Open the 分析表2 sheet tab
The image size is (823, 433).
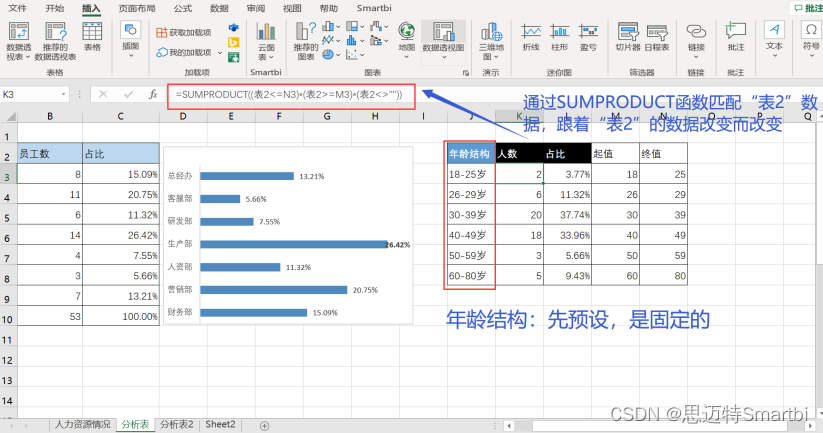pos(177,425)
